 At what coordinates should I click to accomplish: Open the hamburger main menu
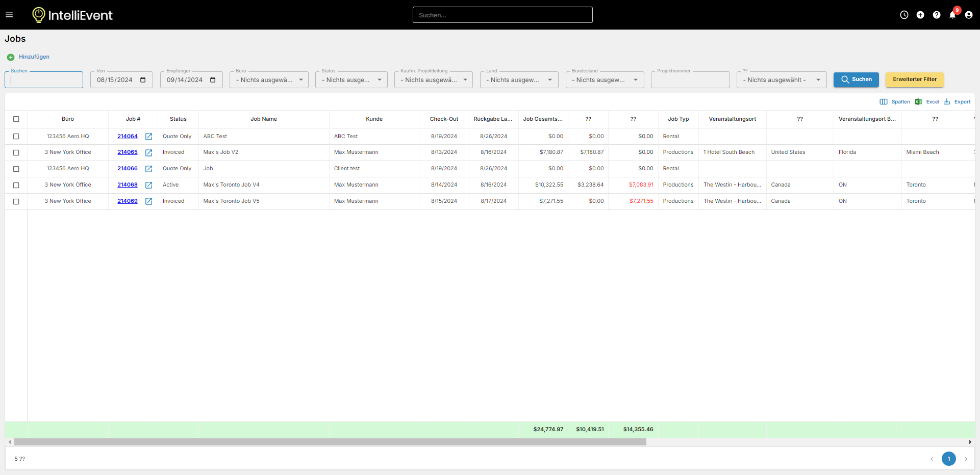coord(9,15)
